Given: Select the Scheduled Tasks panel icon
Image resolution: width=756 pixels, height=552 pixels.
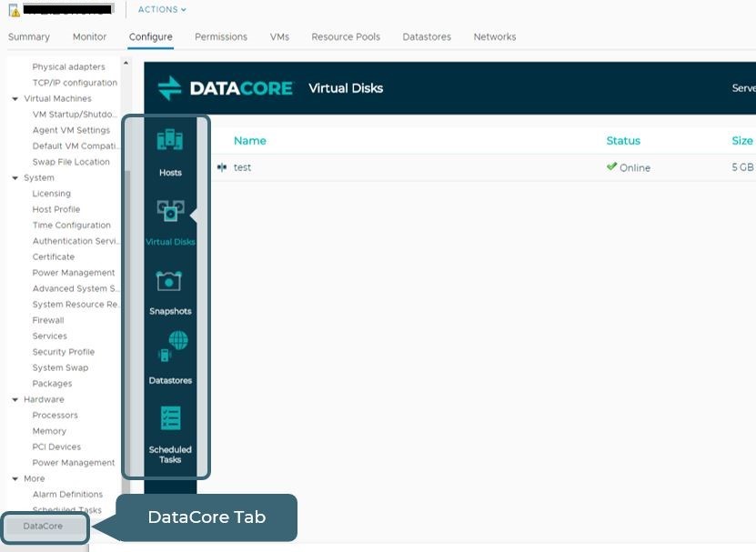Looking at the screenshot, I should pos(169,427).
